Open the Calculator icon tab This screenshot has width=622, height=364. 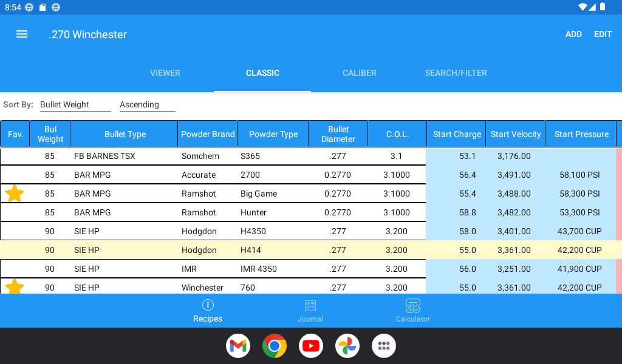coord(413,306)
